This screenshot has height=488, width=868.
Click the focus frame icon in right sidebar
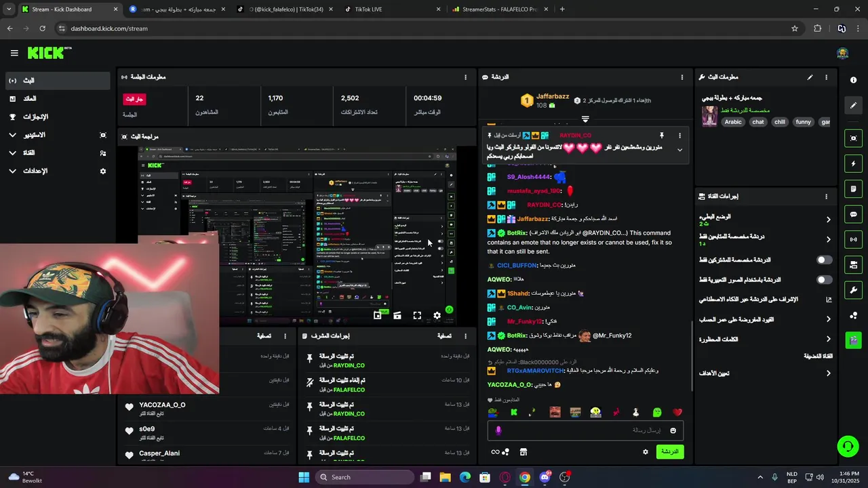[853, 138]
